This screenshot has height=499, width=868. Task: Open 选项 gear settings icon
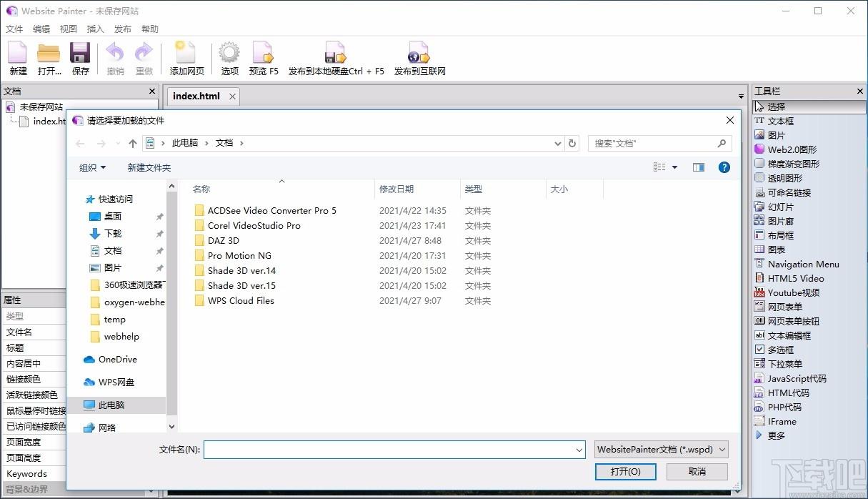click(x=229, y=53)
